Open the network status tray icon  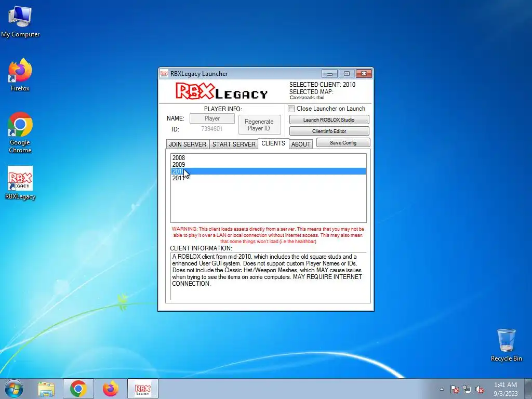click(467, 389)
